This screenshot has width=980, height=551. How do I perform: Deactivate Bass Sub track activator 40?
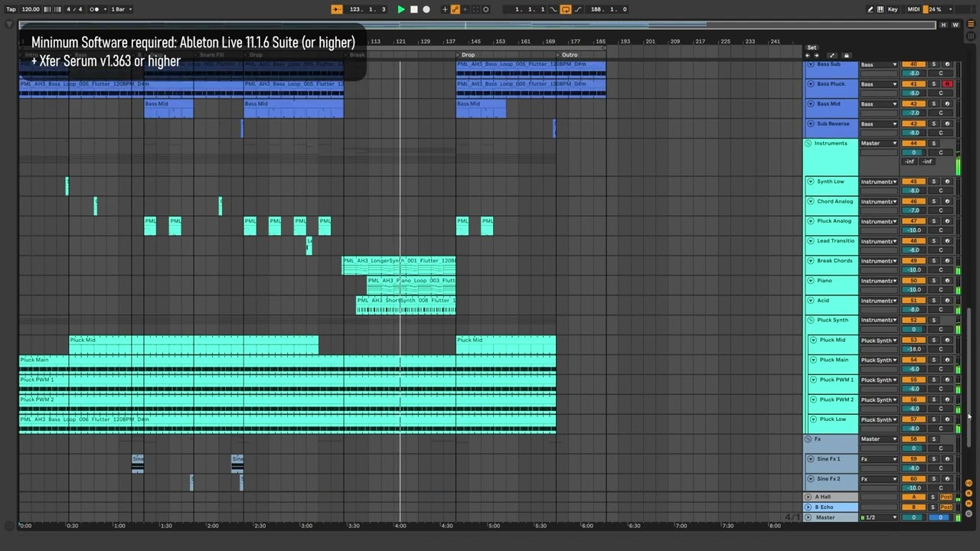point(913,64)
